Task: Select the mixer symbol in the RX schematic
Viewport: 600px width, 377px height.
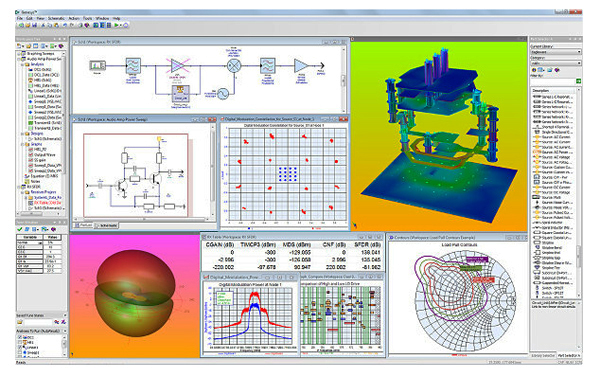Action: click(234, 66)
